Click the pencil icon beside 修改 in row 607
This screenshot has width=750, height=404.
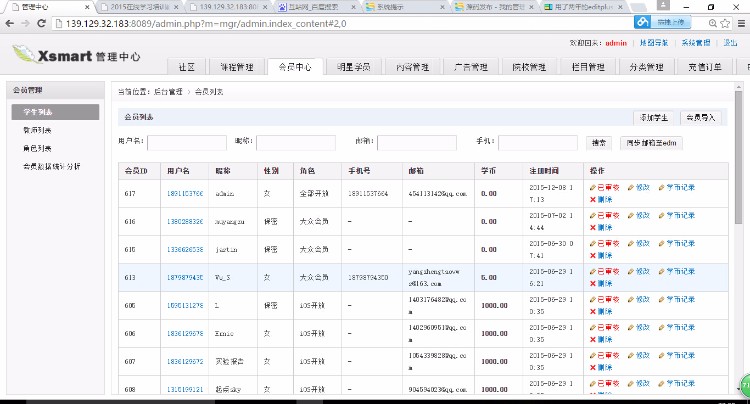pyautogui.click(x=631, y=355)
